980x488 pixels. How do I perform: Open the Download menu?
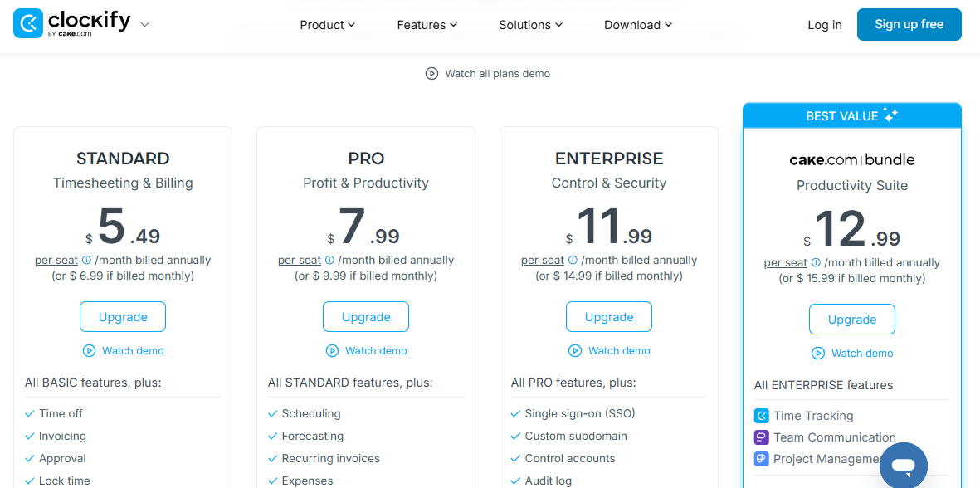tap(637, 25)
